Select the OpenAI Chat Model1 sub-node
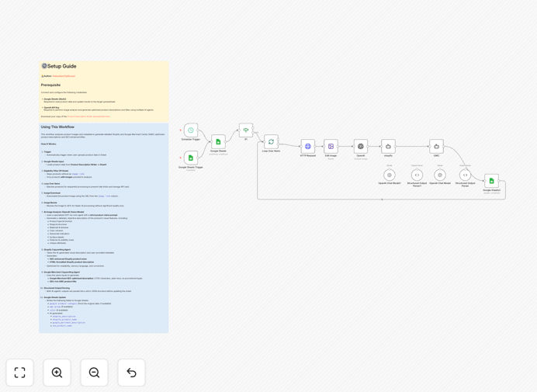The image size is (537, 392). point(390,175)
